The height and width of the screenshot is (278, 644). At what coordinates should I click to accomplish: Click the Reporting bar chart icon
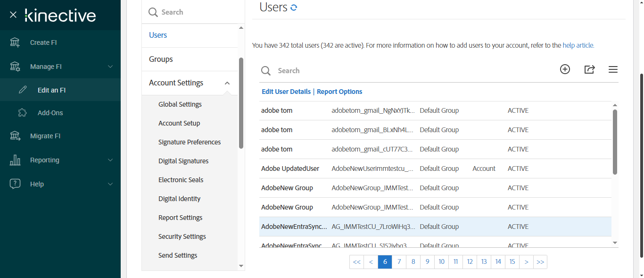tap(15, 160)
